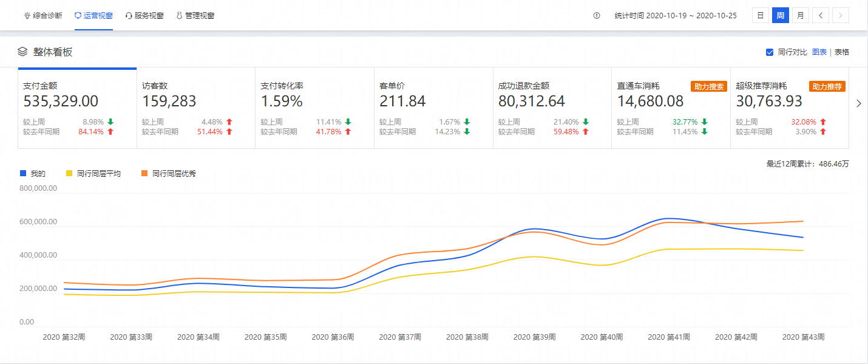Switch period to 月 view
This screenshot has height=364, width=868.
[x=800, y=16]
